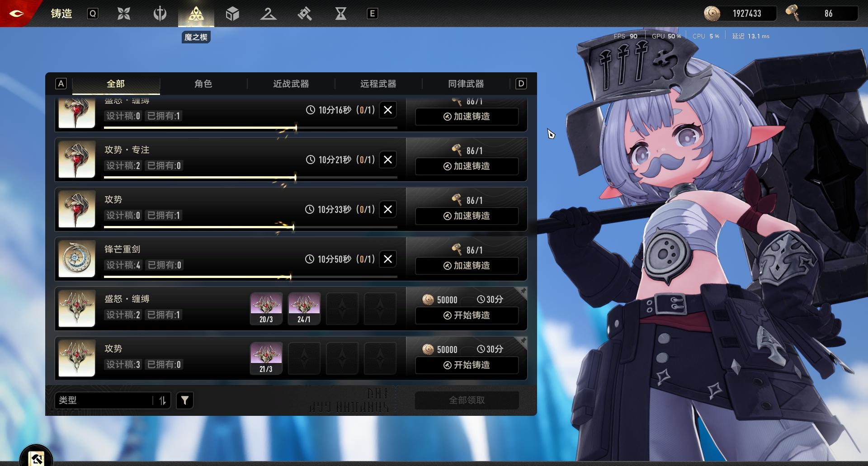The height and width of the screenshot is (466, 868).
Task: Click 加速铸造 for 锋芒重剑
Action: coord(467,266)
